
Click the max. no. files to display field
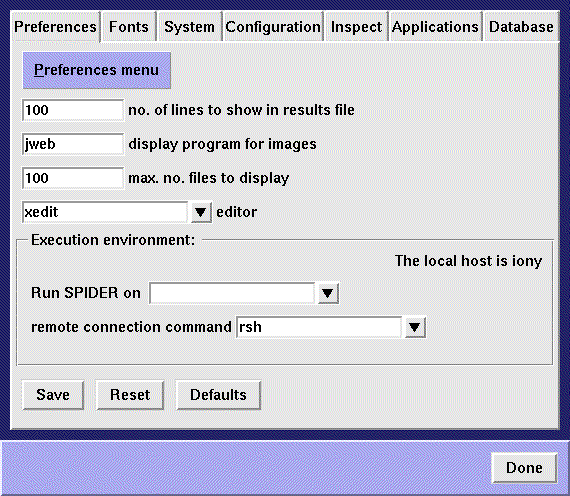click(73, 178)
